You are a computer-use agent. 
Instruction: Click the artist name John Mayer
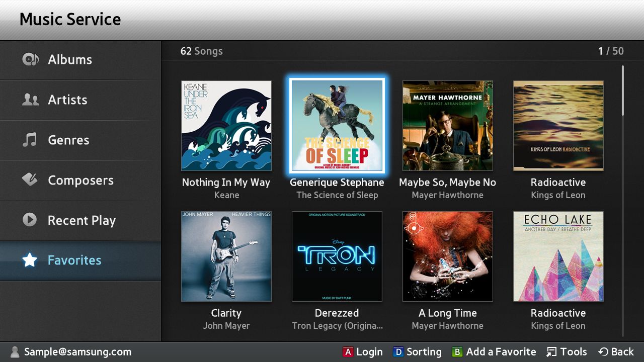pyautogui.click(x=226, y=326)
